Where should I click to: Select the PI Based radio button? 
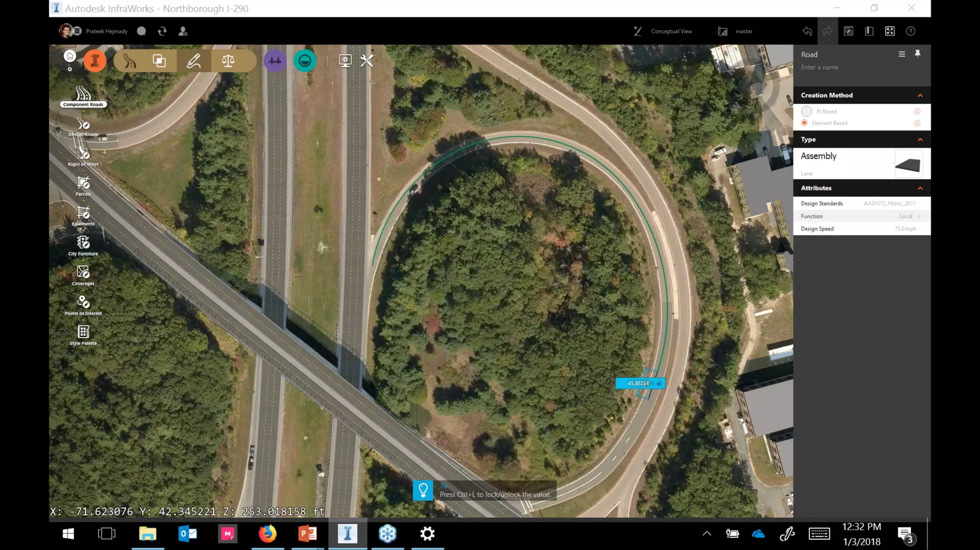click(x=806, y=111)
